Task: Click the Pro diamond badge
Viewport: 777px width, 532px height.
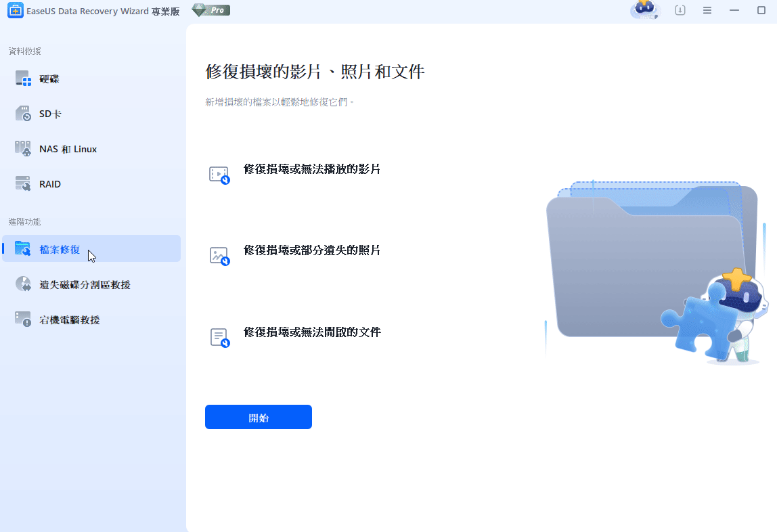Action: [x=210, y=10]
